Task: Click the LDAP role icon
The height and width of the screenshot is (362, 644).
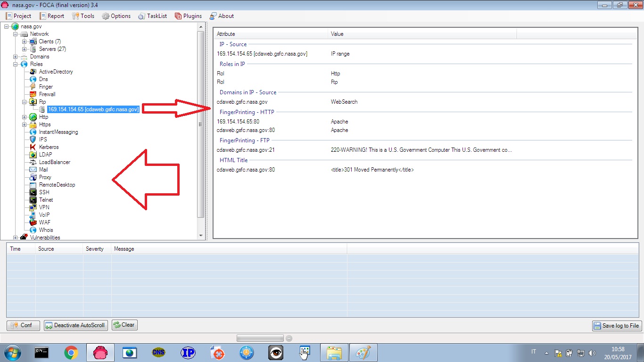Action: (x=33, y=155)
